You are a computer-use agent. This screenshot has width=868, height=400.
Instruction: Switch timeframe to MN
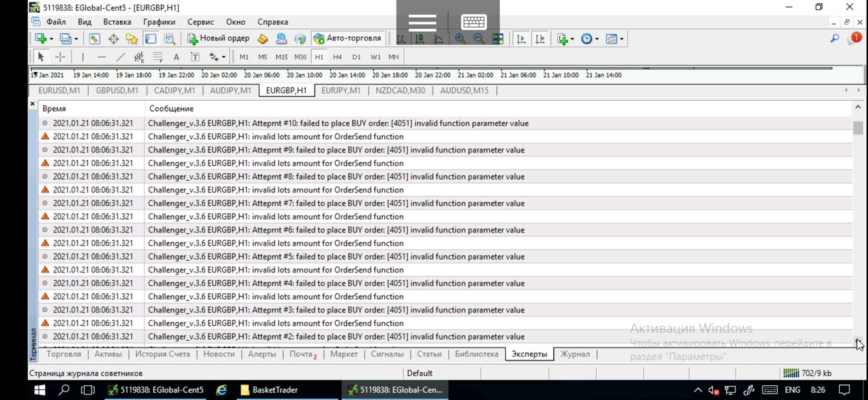pos(394,57)
